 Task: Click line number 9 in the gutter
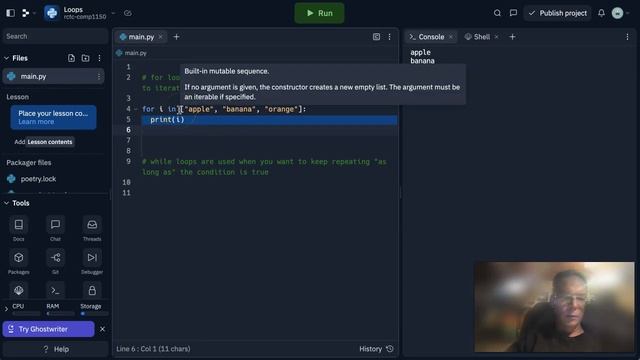tap(129, 161)
